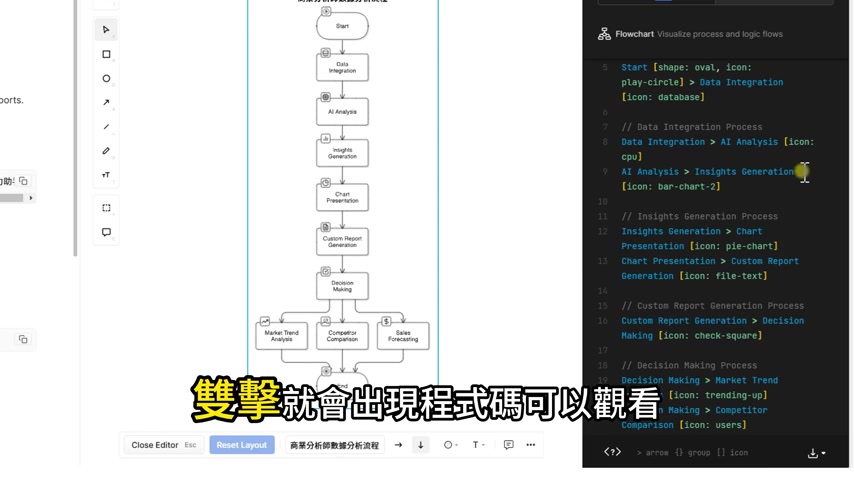Open the code download dropdown
Image resolution: width=854 pixels, height=480 pixels.
click(816, 453)
